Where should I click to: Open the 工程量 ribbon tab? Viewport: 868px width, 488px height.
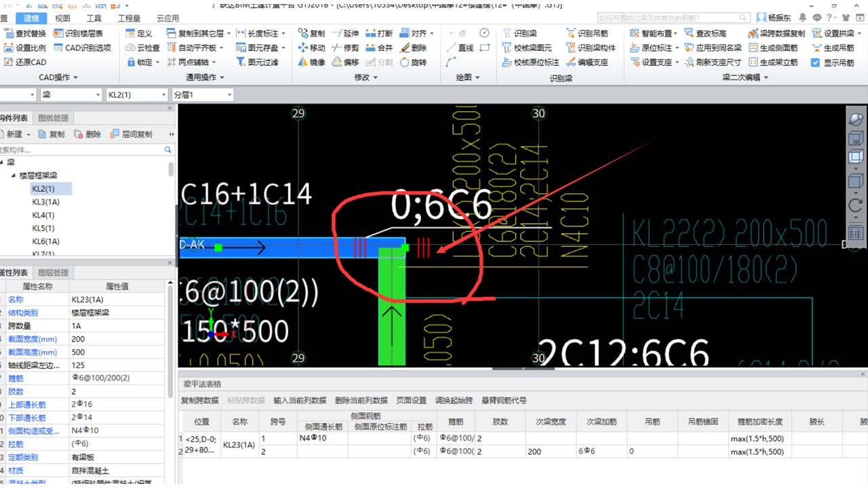[x=129, y=18]
